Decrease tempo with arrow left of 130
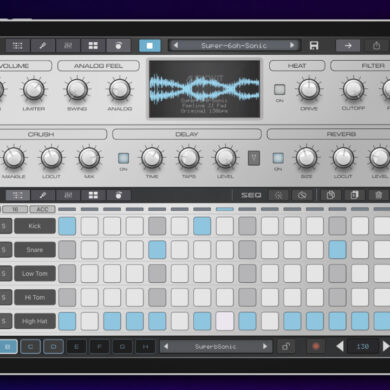390x390 pixels. click(x=340, y=346)
